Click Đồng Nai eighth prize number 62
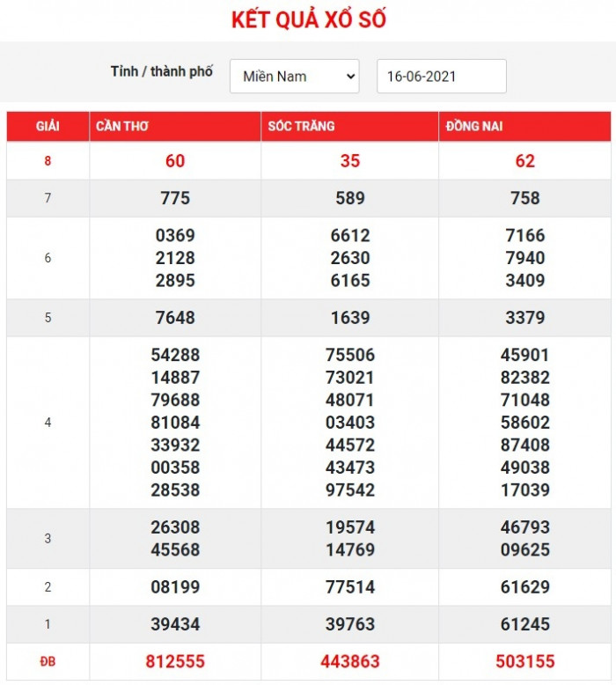 click(x=524, y=161)
